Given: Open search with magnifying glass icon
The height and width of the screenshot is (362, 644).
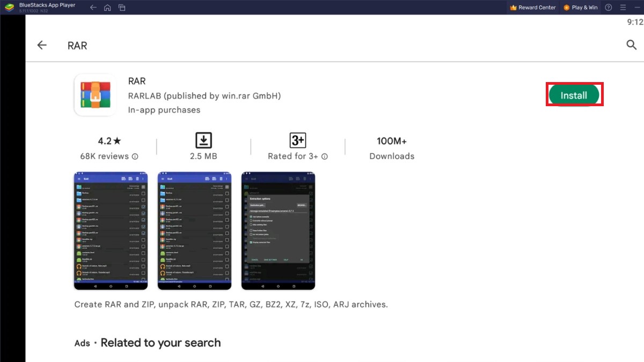Looking at the screenshot, I should [x=632, y=45].
